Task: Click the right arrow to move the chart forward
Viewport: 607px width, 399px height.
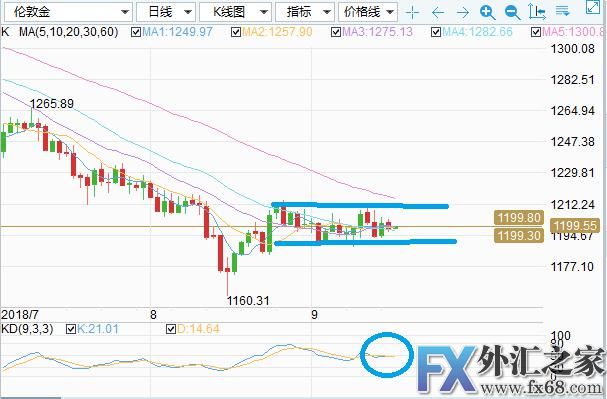Action: click(x=463, y=13)
